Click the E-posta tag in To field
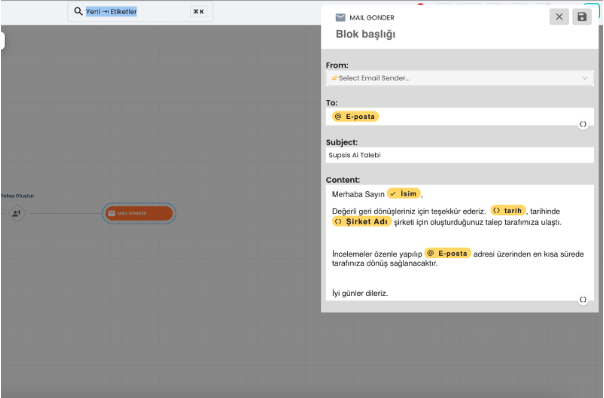604x398 pixels. 355,116
